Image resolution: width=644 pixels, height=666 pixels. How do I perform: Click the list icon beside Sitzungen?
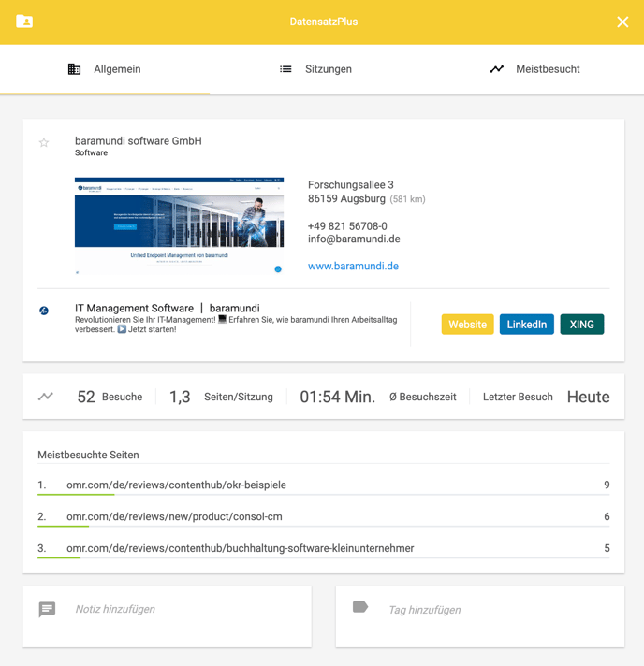coord(285,69)
